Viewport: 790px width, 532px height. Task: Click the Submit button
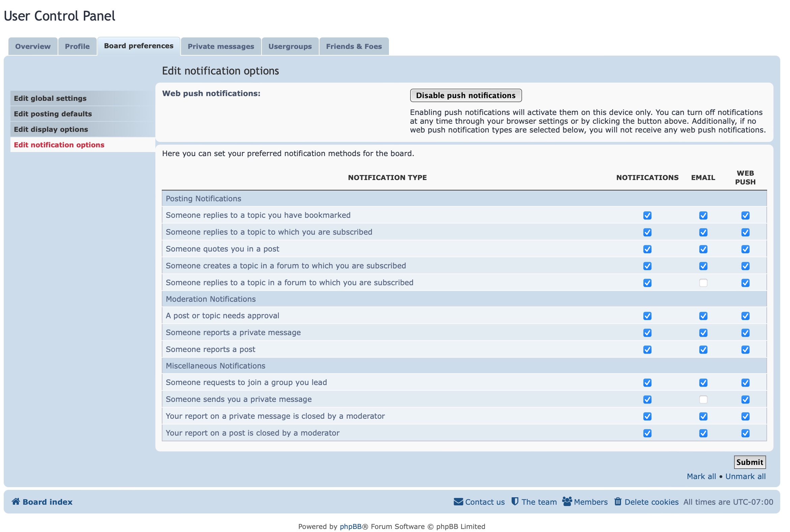coord(750,462)
